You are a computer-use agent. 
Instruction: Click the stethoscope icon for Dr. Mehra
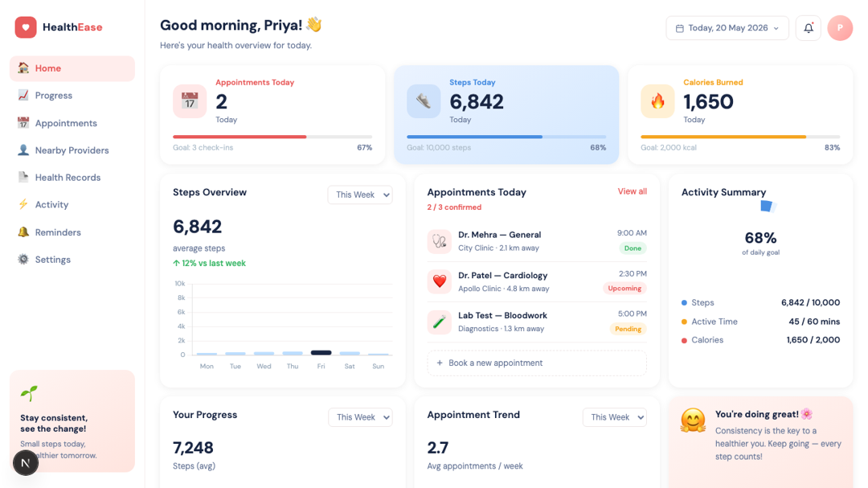click(440, 241)
